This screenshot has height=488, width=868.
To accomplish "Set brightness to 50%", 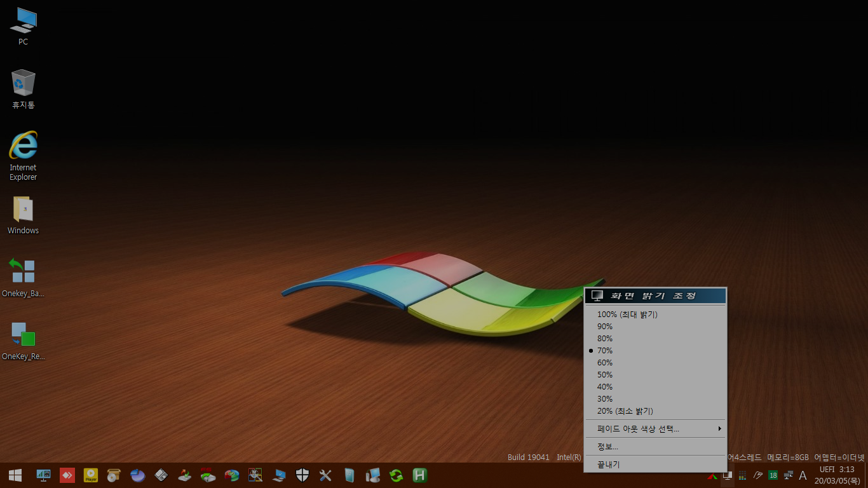I will point(655,375).
